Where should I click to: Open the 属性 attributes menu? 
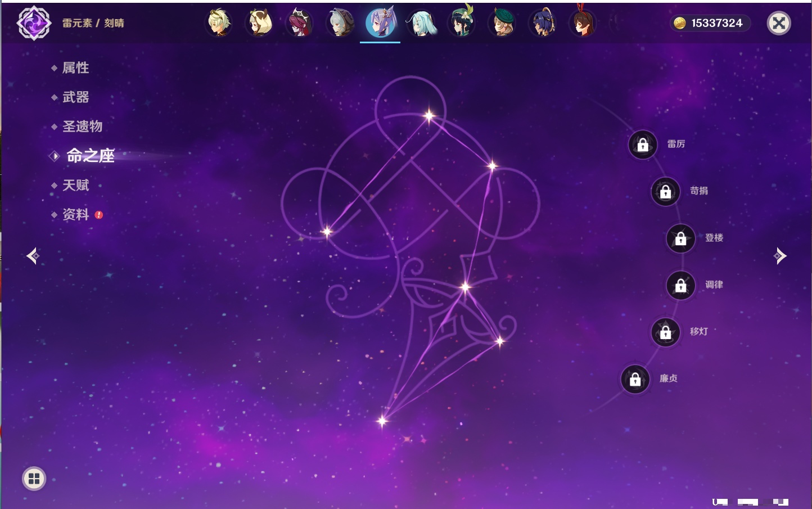pyautogui.click(x=75, y=68)
